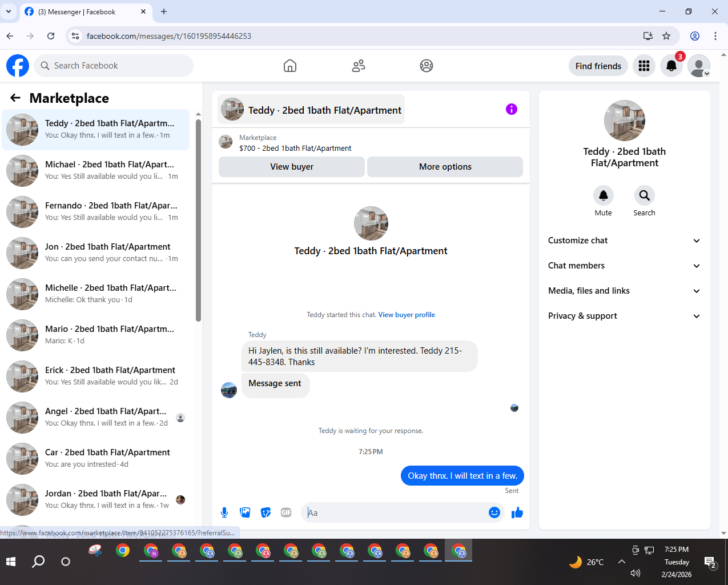Screen dimensions: 728x585
Task: Click Find friends button
Action: (598, 66)
